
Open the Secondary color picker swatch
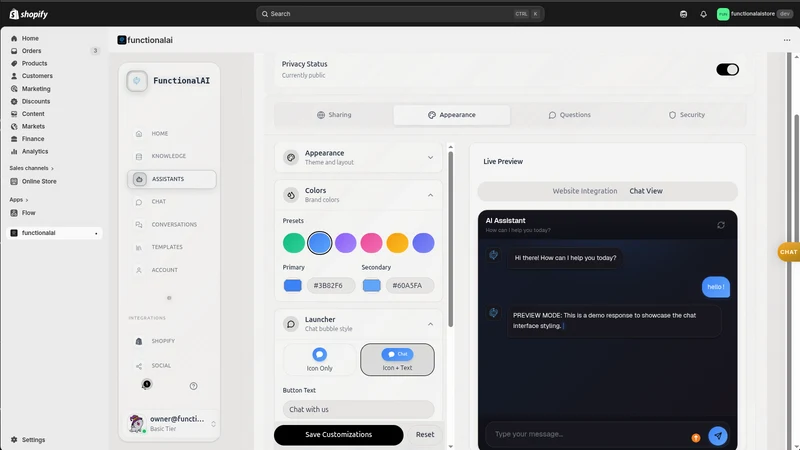(x=371, y=285)
